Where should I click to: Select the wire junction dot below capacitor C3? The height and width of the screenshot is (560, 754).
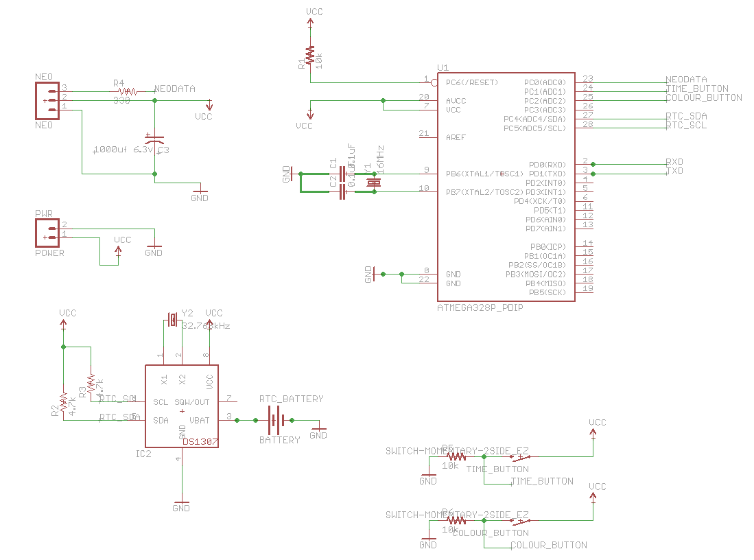tap(155, 174)
